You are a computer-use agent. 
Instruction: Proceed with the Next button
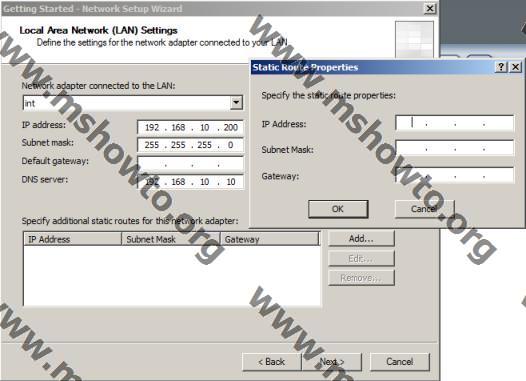click(x=332, y=362)
